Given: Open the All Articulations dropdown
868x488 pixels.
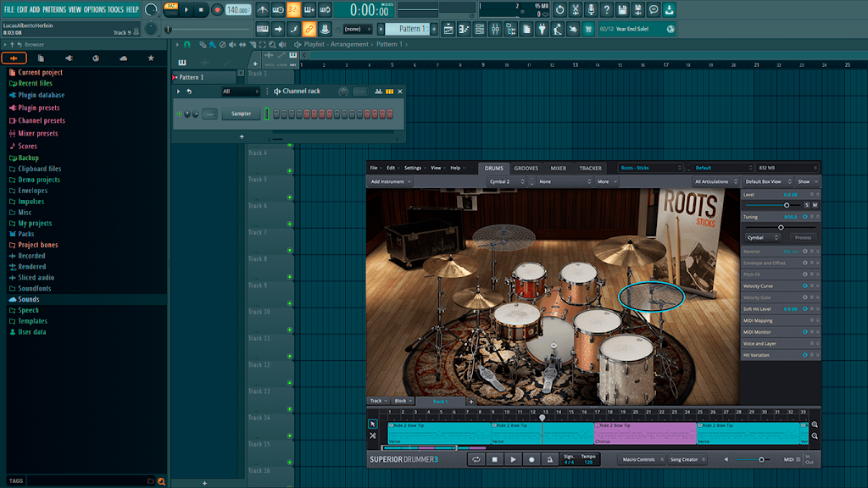Looking at the screenshot, I should pos(715,181).
